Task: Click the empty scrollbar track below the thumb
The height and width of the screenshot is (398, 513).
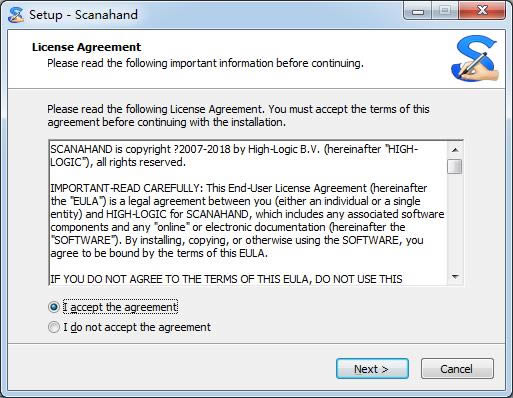Action: point(455,222)
